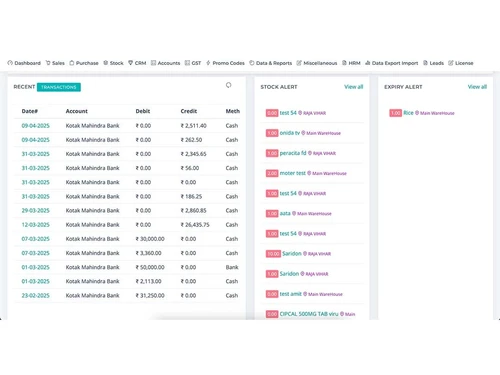Click the Debit value ₹ 31,250.00

point(150,296)
